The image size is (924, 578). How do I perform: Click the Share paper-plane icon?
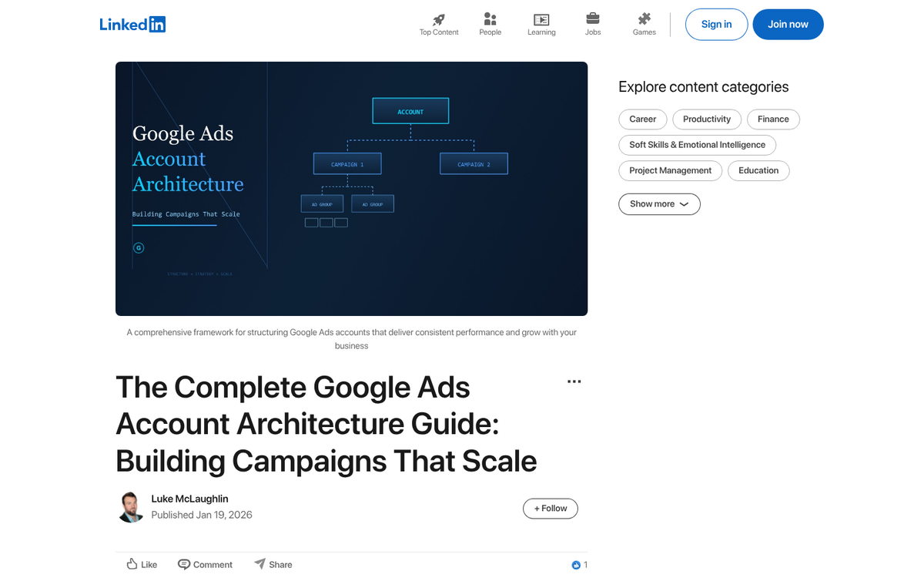(262, 563)
